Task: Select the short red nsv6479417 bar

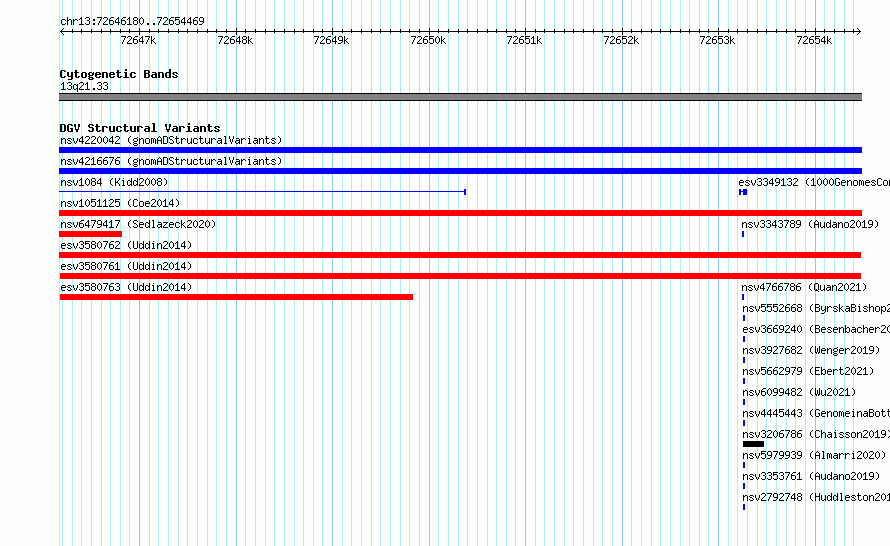Action: tap(90, 234)
